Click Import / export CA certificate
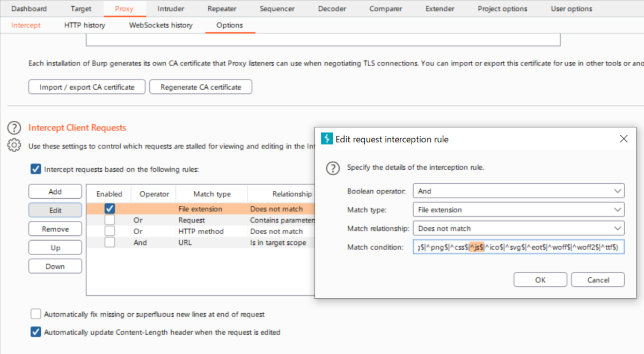The height and width of the screenshot is (354, 644). (x=86, y=87)
